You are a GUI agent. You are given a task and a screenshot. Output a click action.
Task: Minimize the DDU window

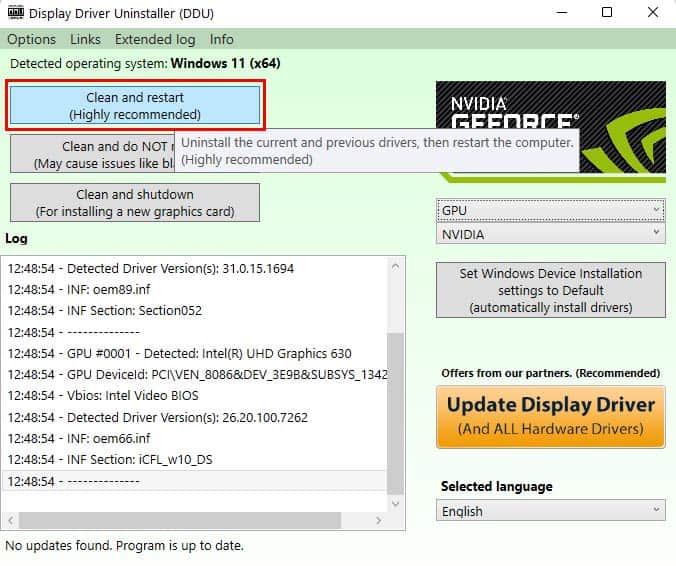(562, 12)
